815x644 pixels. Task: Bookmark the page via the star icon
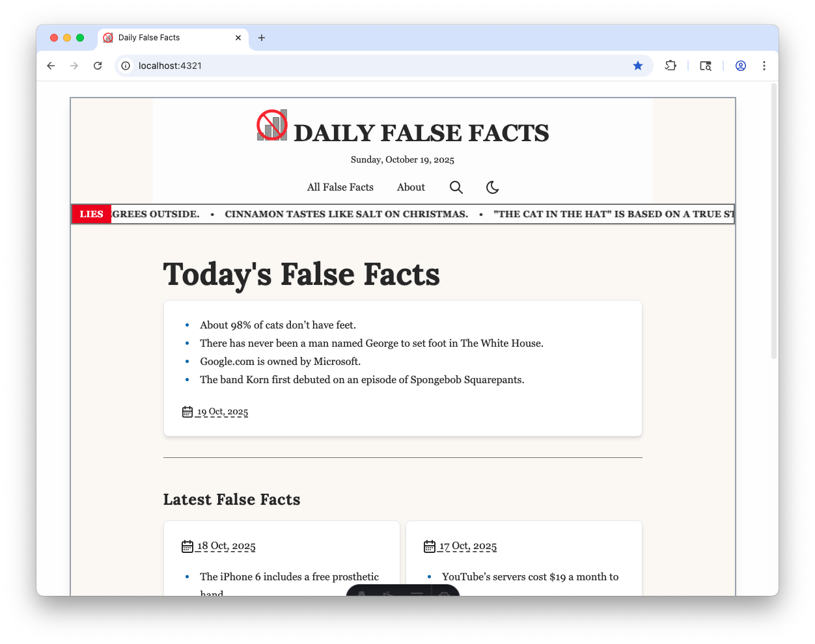(x=638, y=66)
